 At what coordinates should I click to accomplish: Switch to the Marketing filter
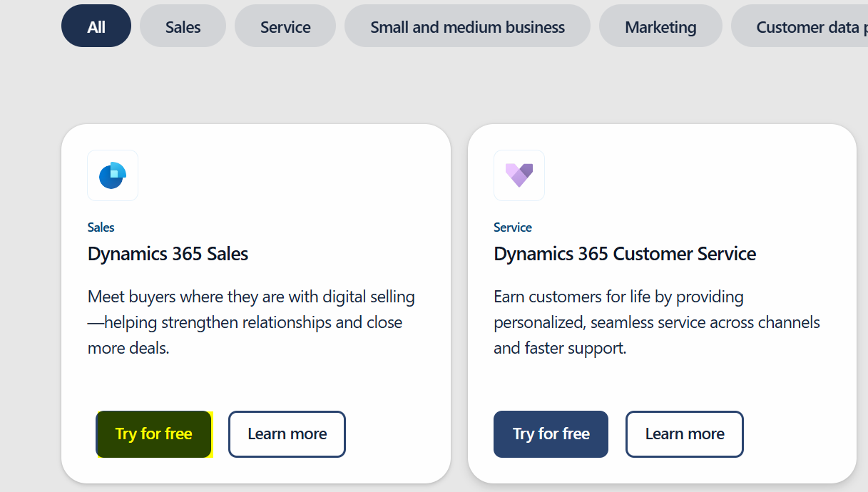tap(660, 26)
